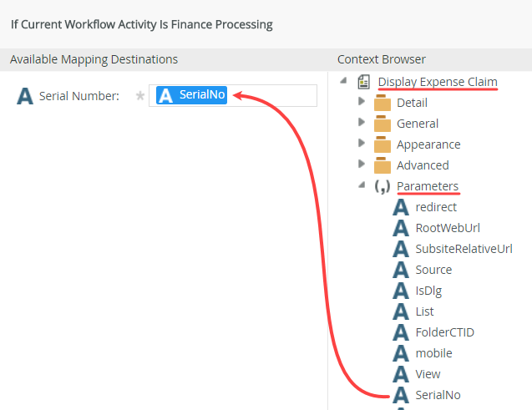Click the Detail folder icon
This screenshot has width=532, height=410.
pyautogui.click(x=383, y=103)
